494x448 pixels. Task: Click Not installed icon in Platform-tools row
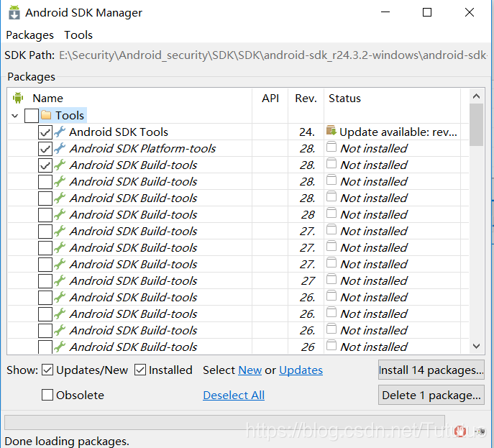pyautogui.click(x=331, y=147)
